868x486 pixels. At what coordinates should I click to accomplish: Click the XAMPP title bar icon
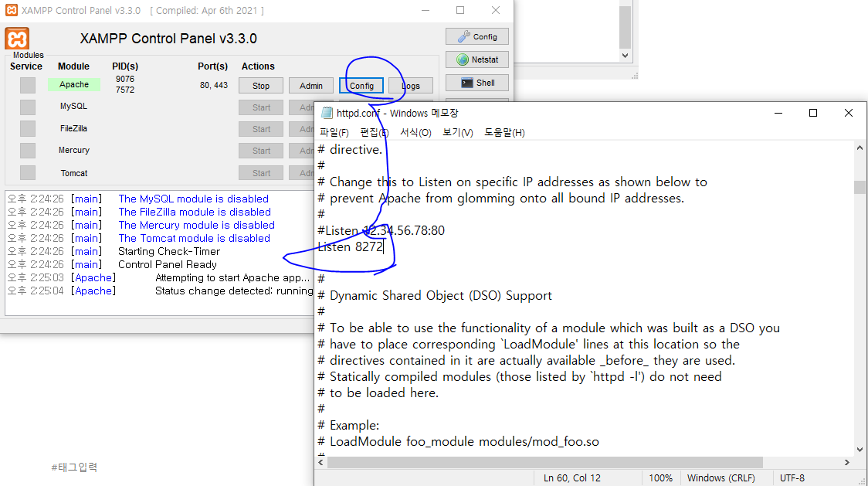tap(11, 10)
